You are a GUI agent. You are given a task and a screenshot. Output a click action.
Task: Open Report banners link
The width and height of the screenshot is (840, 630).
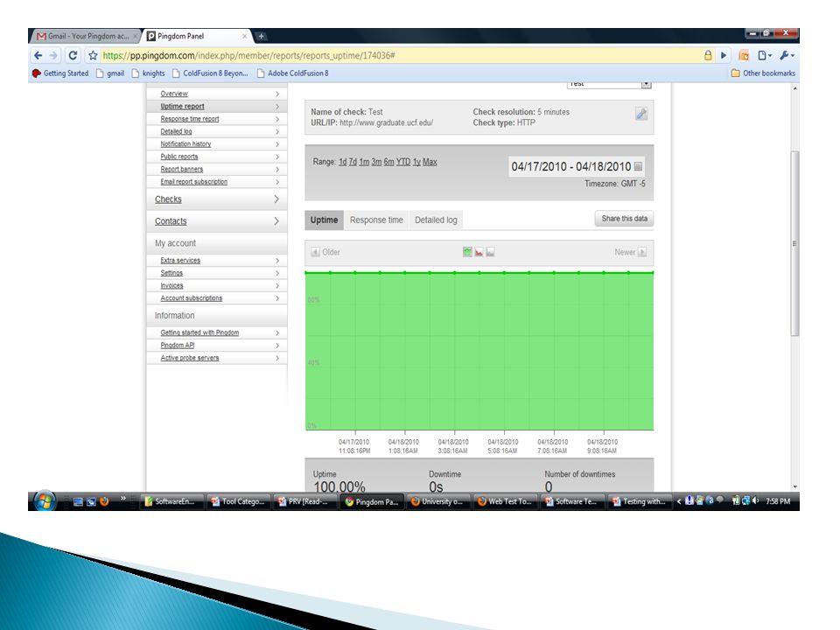(x=182, y=169)
